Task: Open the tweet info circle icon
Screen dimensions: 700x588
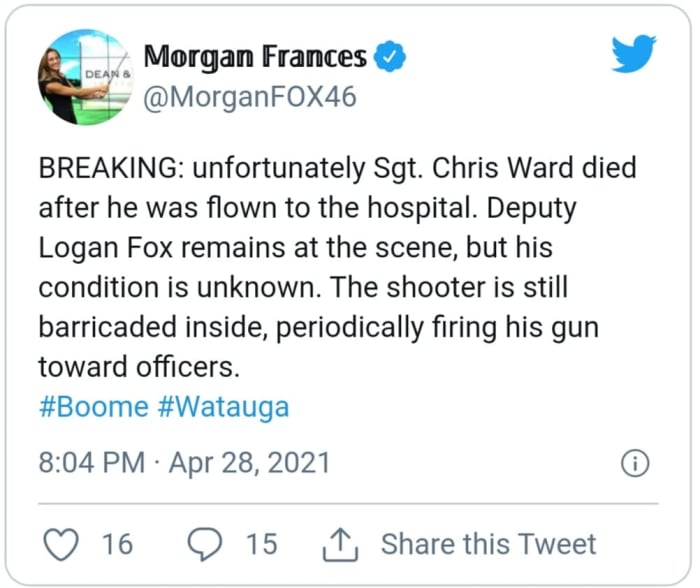Action: tap(636, 464)
